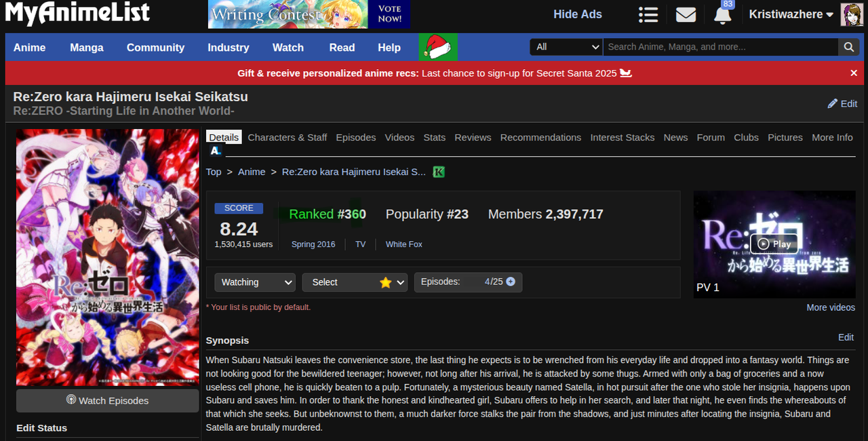868x441 pixels.
Task: Click the Santa hat icon in navigation
Action: tap(438, 47)
